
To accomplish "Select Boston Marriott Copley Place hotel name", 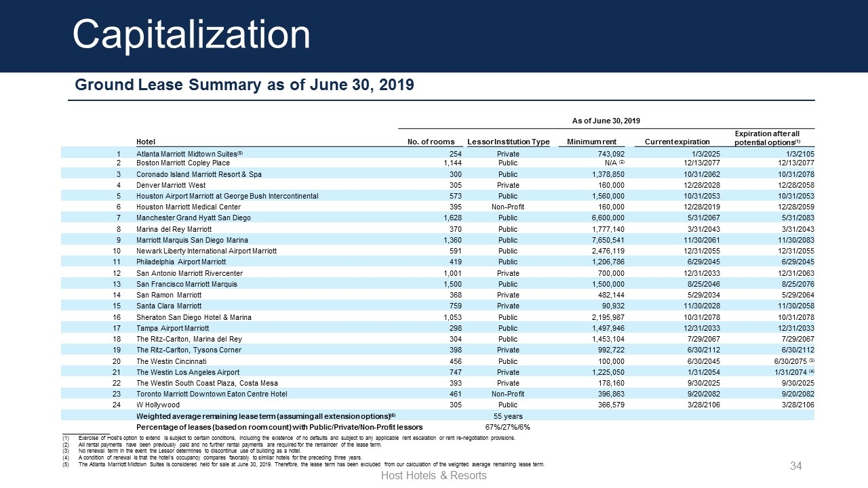I will pos(183,163).
